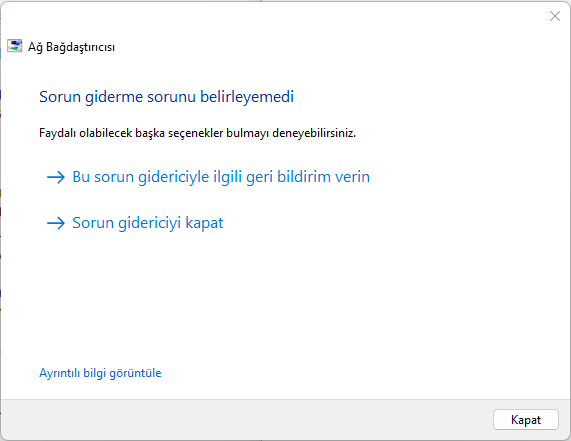Click the gray footer bar left of Kapat
This screenshot has width=571, height=441.
[247, 420]
